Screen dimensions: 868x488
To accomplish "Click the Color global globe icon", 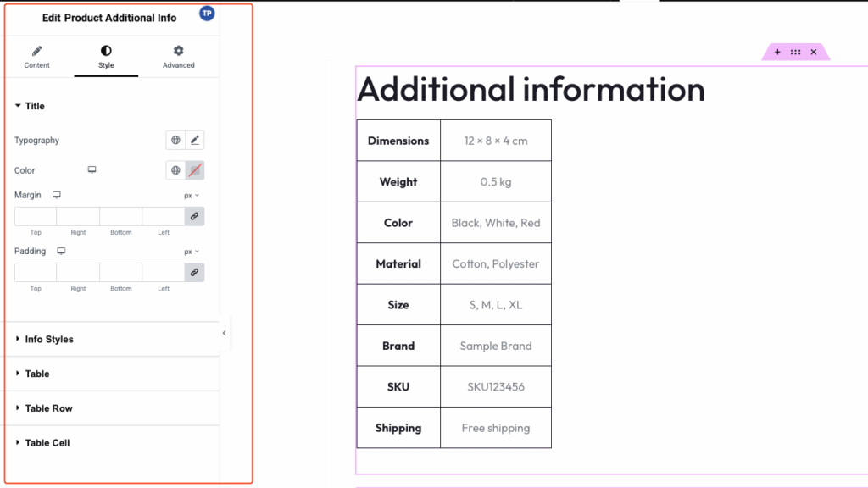I will [175, 170].
